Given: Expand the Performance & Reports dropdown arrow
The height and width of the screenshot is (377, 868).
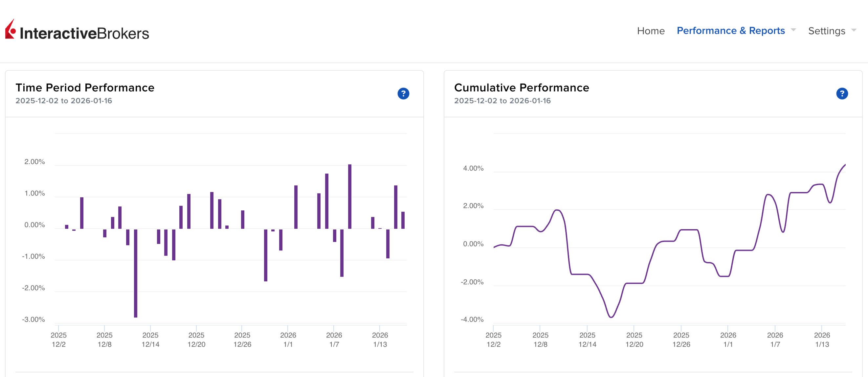Looking at the screenshot, I should (793, 30).
